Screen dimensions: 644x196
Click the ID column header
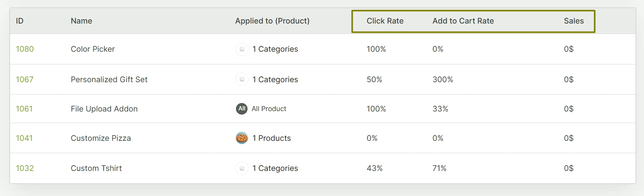pos(20,21)
